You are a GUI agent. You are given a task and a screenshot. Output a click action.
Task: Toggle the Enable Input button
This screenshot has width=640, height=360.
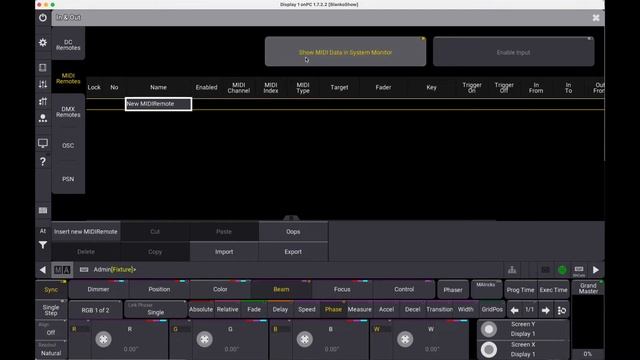coord(513,52)
